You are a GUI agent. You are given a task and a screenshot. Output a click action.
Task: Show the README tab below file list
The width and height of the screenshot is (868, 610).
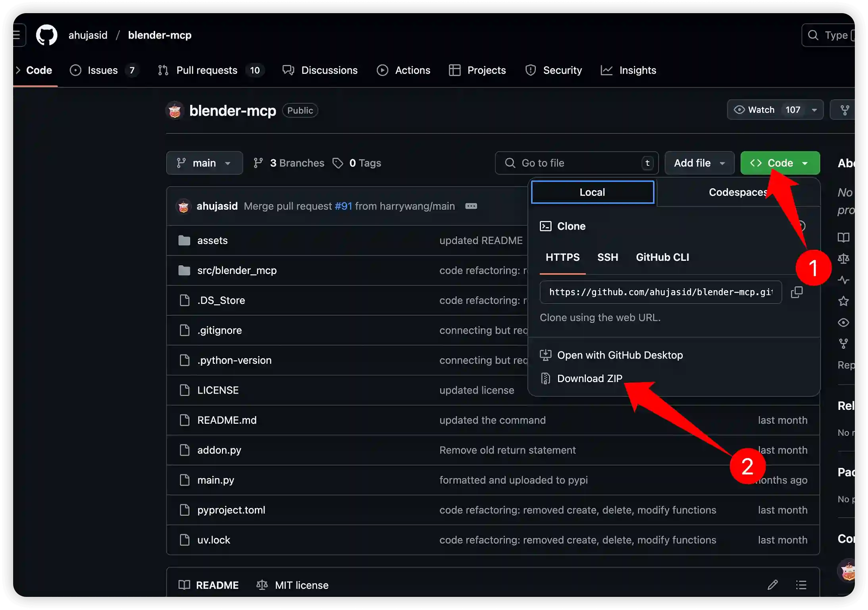208,585
